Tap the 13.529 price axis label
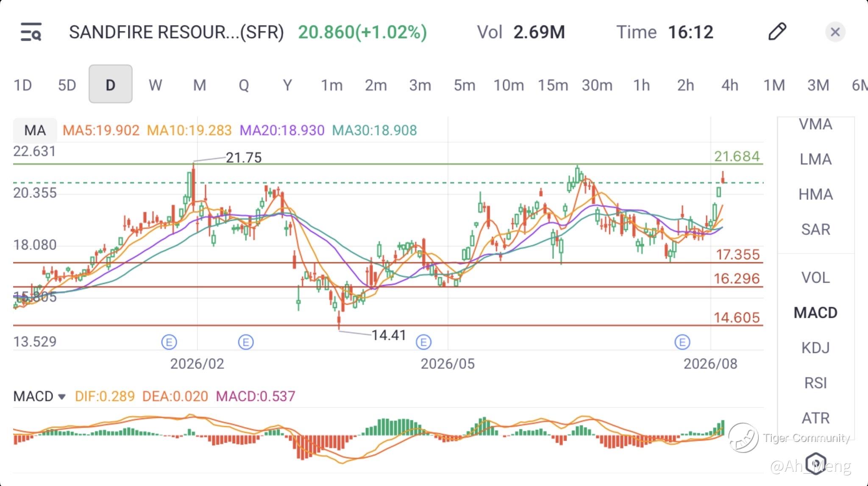868x486 pixels. (35, 342)
